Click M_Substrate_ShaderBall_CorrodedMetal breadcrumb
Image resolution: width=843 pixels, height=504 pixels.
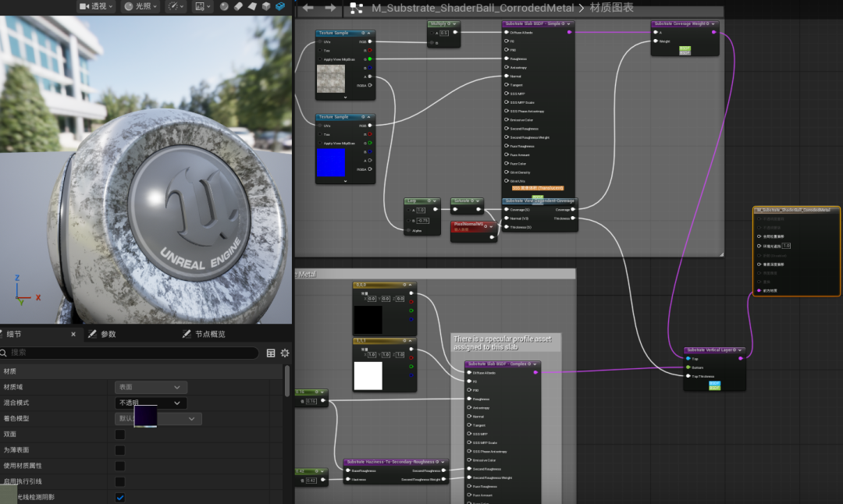[x=472, y=8]
